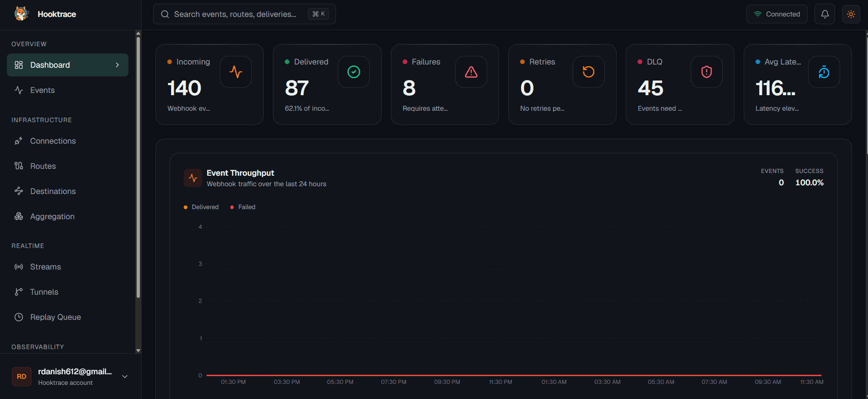This screenshot has width=868, height=399.
Task: Click the Delivered checkmark icon
Action: (x=354, y=72)
